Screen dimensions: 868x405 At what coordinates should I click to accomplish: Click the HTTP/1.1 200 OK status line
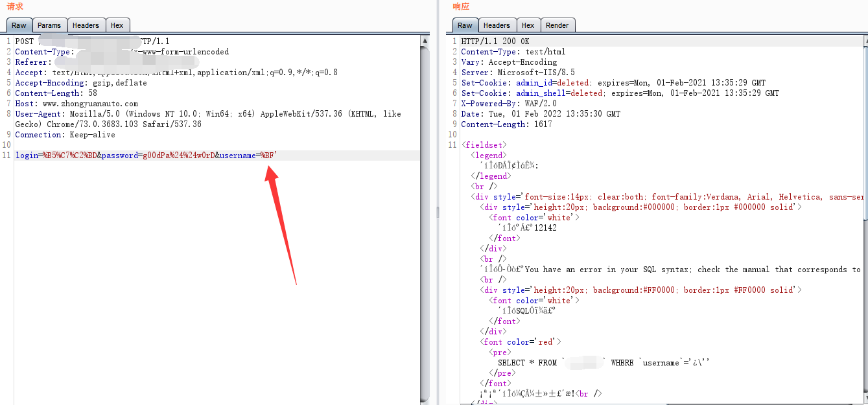(x=495, y=41)
